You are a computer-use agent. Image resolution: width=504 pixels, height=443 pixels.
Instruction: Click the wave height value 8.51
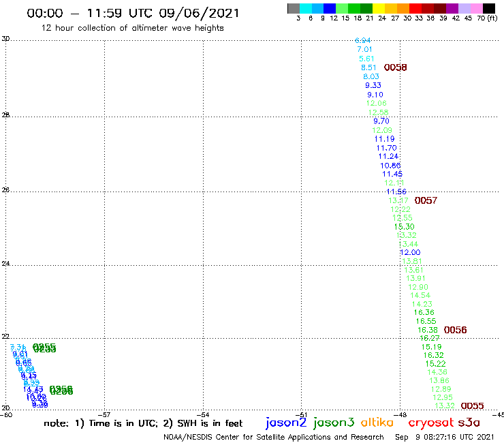(x=368, y=67)
